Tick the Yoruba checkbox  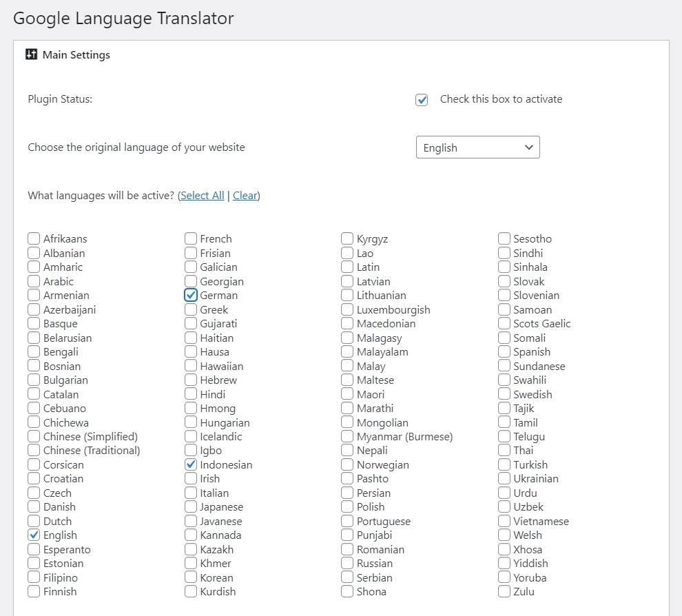pos(504,577)
